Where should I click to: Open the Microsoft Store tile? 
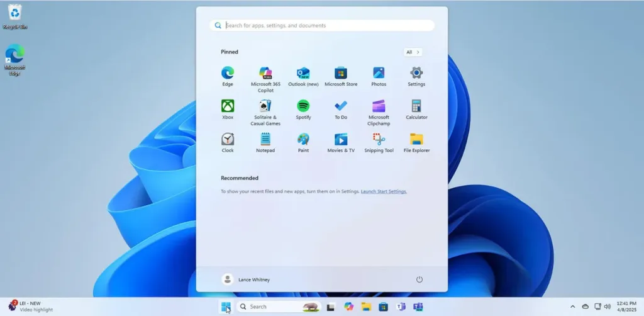coord(341,74)
